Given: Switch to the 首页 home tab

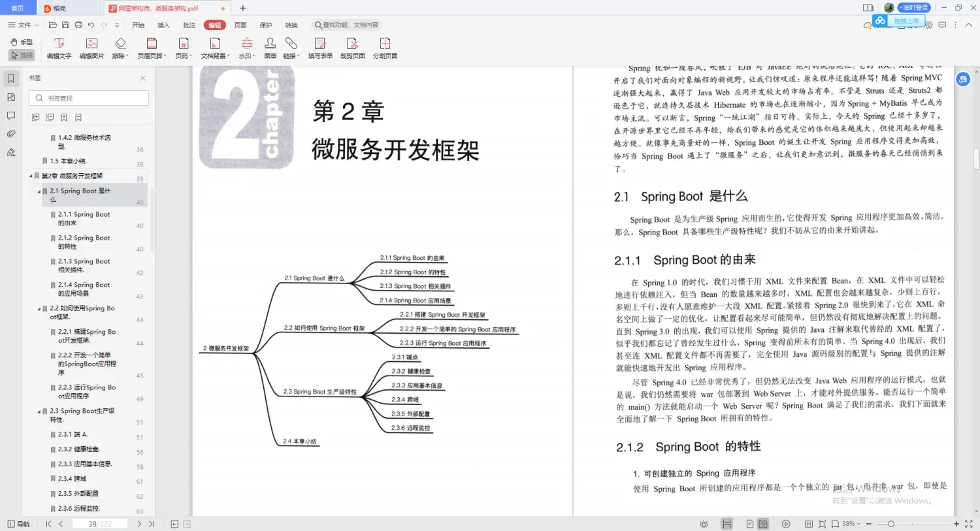Looking at the screenshot, I should point(18,8).
